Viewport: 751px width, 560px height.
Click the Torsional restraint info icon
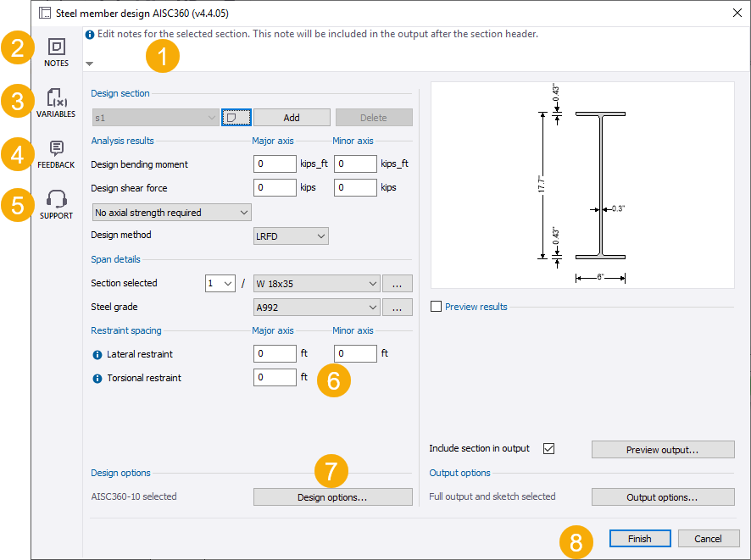tap(97, 378)
